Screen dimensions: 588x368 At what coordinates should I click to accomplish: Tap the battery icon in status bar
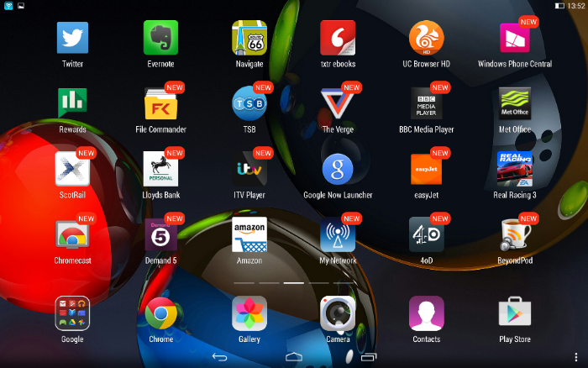point(559,6)
